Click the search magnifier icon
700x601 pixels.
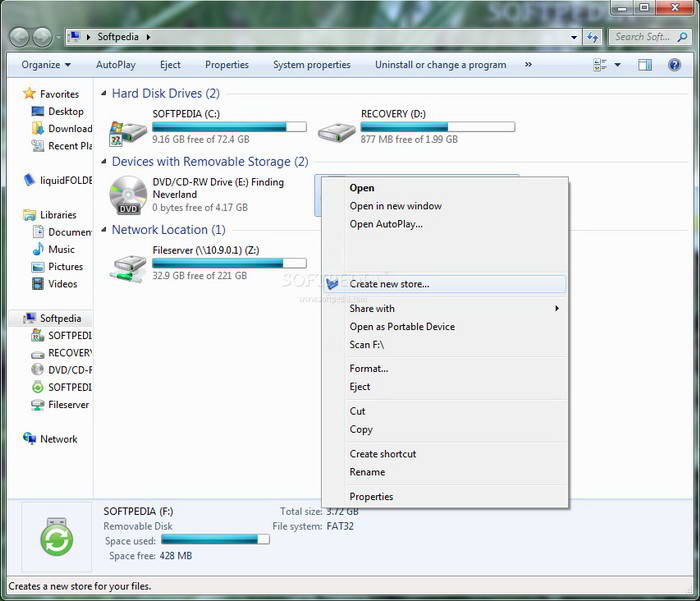coord(683,37)
